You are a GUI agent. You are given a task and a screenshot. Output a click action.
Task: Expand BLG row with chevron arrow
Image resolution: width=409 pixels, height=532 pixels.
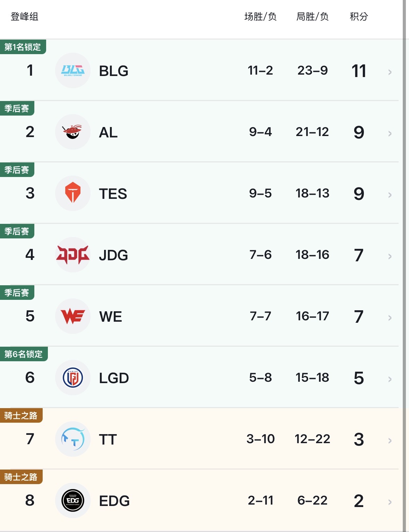pos(390,72)
